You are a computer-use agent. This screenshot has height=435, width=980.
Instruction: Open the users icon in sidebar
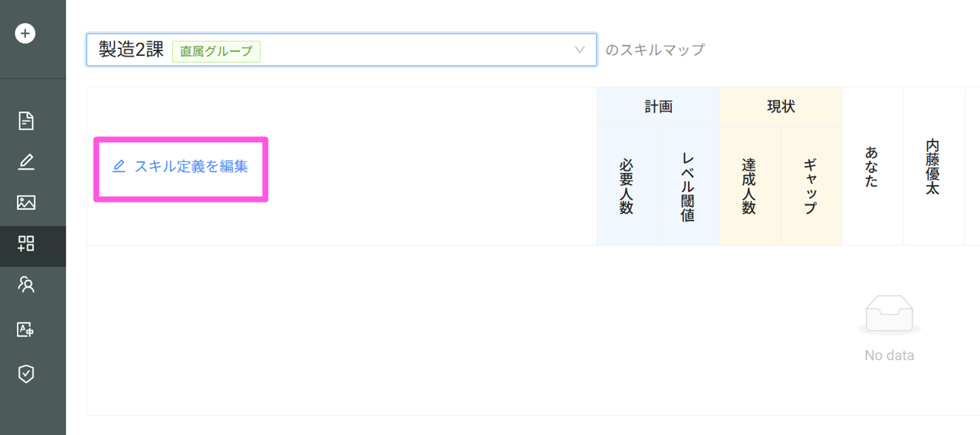pyautogui.click(x=26, y=284)
